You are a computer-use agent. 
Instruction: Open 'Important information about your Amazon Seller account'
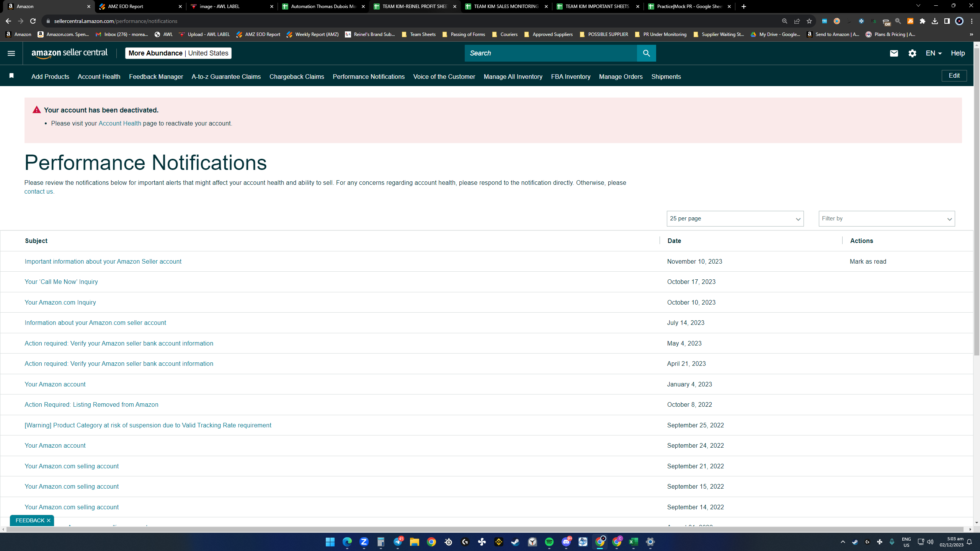tap(103, 261)
